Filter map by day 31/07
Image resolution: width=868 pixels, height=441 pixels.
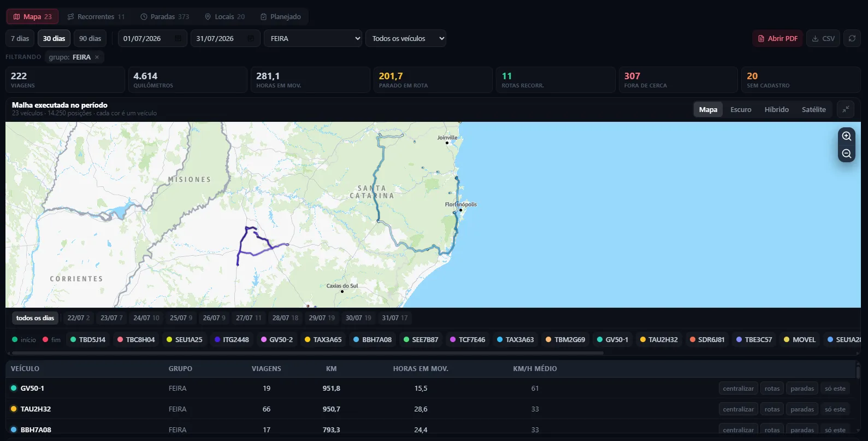(394, 318)
